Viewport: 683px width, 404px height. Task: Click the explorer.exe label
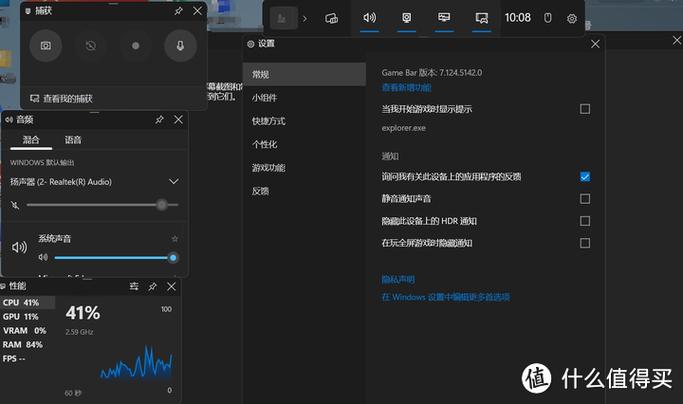(403, 128)
